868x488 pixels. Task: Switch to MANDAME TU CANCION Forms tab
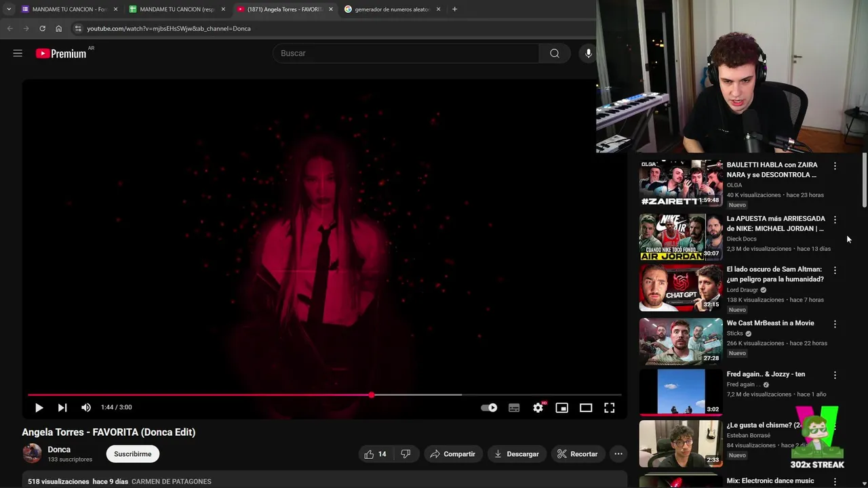point(69,9)
